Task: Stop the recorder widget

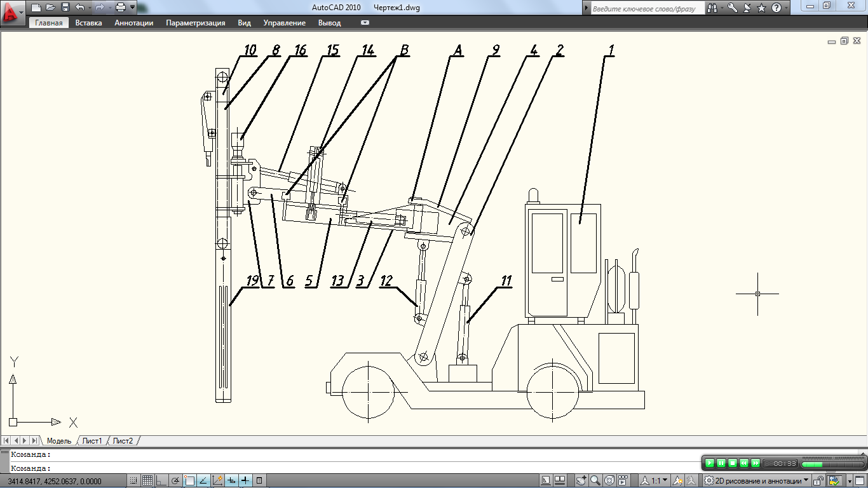Action: (x=733, y=463)
